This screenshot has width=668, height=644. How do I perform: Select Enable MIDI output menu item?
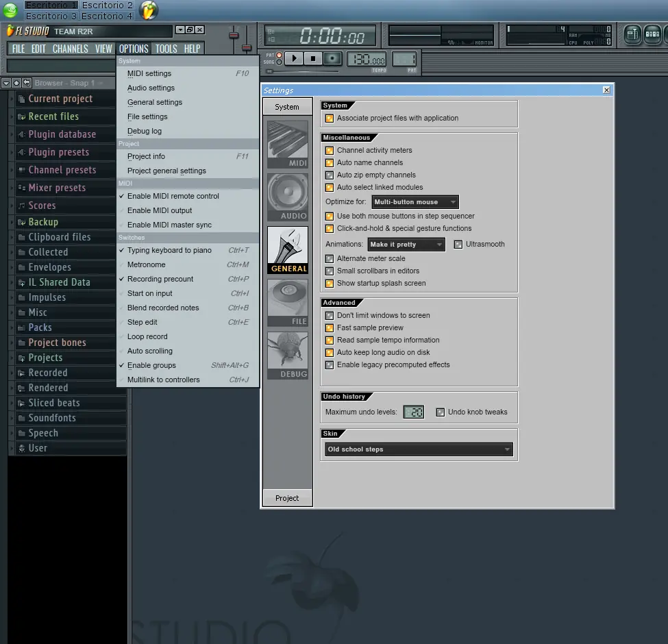tap(188, 210)
